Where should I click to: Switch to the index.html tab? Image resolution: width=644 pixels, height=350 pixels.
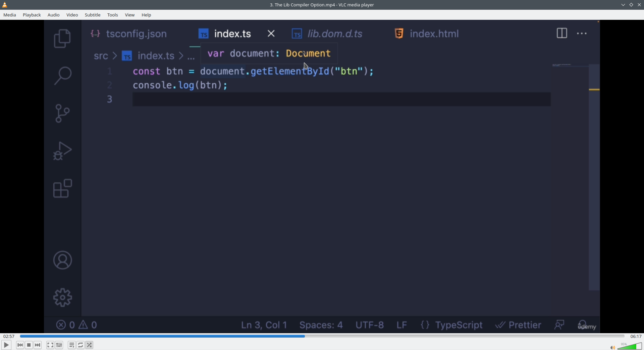[x=427, y=34]
